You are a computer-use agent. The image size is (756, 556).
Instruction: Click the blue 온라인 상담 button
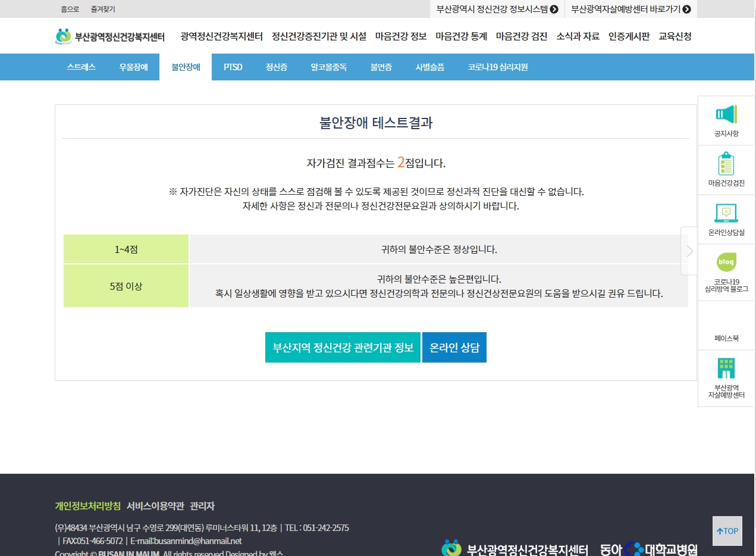pos(454,348)
